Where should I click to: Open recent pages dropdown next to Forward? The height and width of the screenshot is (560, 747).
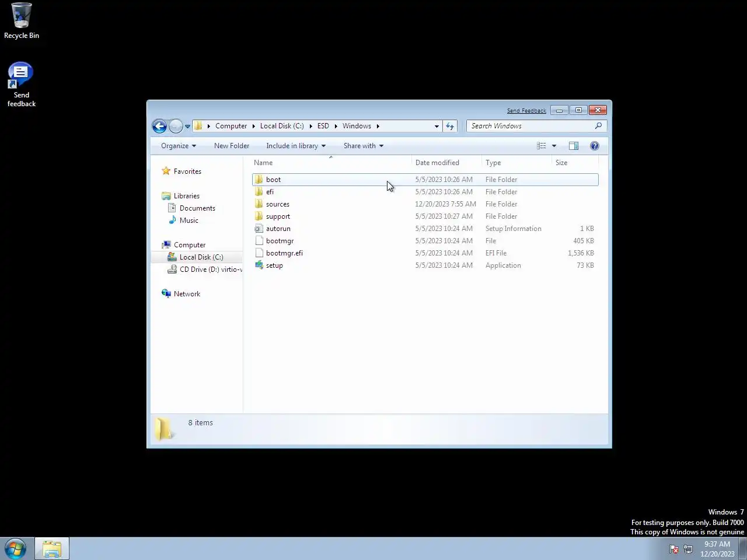point(187,127)
